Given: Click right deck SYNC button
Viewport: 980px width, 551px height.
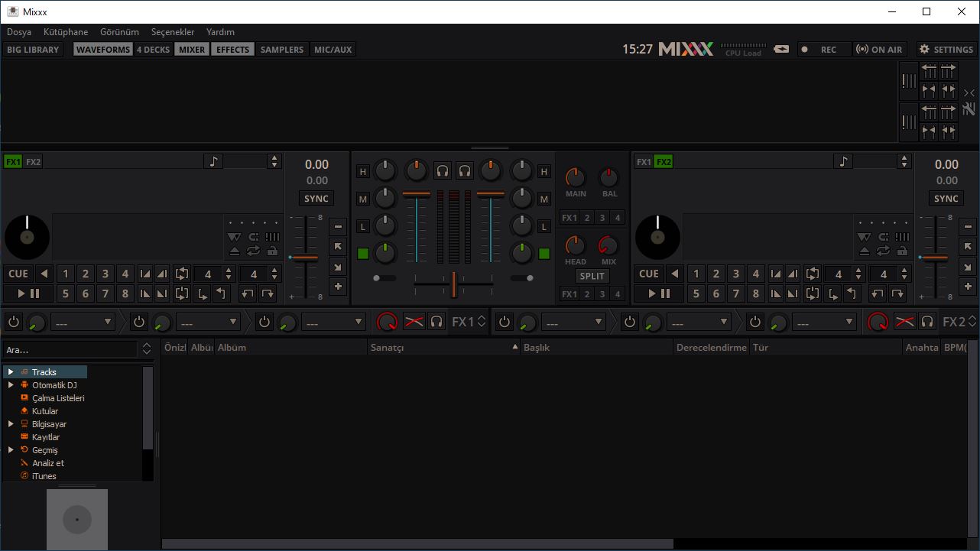Looking at the screenshot, I should click(x=946, y=199).
